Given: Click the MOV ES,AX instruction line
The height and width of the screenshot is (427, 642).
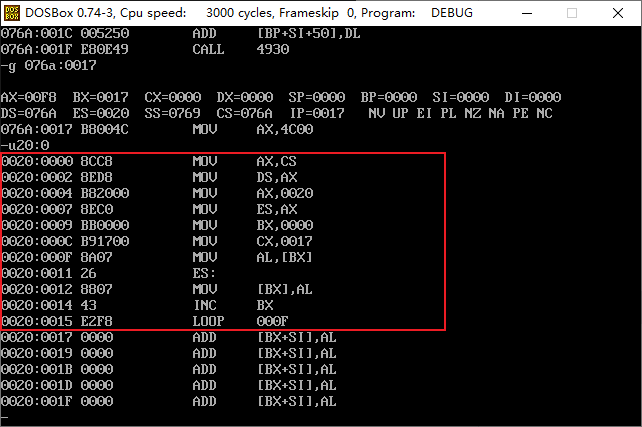Looking at the screenshot, I should (149, 209).
